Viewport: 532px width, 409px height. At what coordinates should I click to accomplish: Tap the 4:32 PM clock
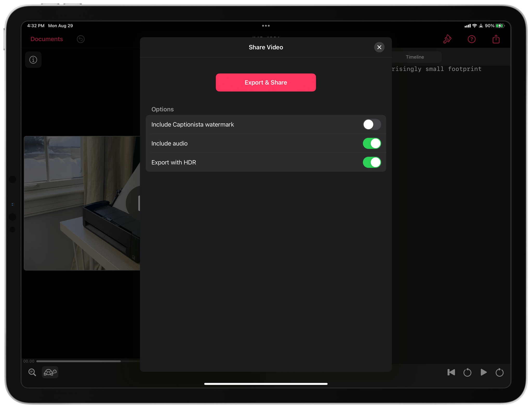pos(36,26)
